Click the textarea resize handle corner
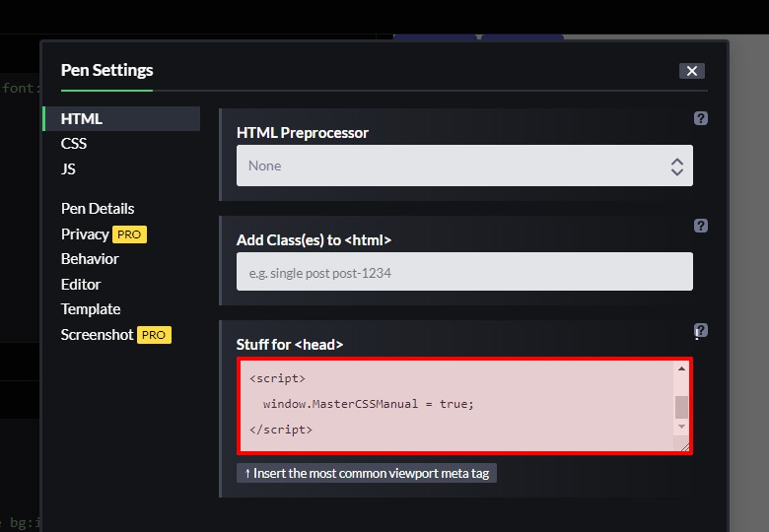769x532 pixels. coord(684,446)
